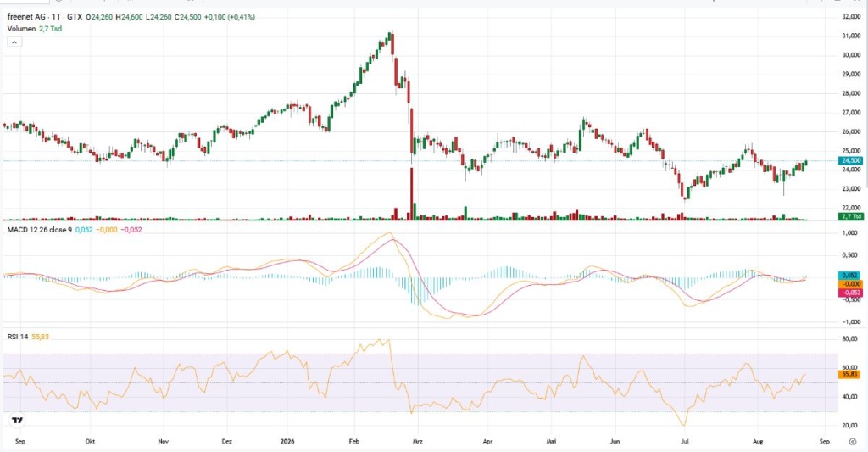Click the Okt label on the time axis

click(90, 442)
